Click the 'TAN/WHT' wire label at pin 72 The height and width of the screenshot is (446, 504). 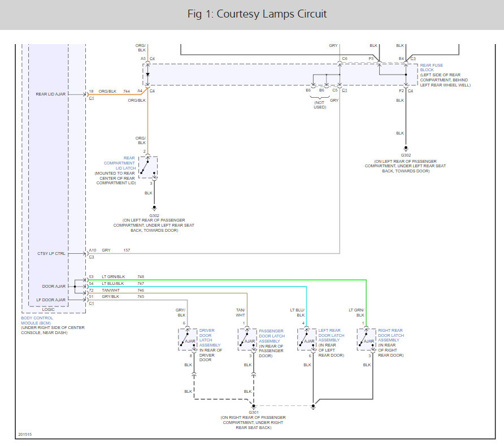click(111, 291)
